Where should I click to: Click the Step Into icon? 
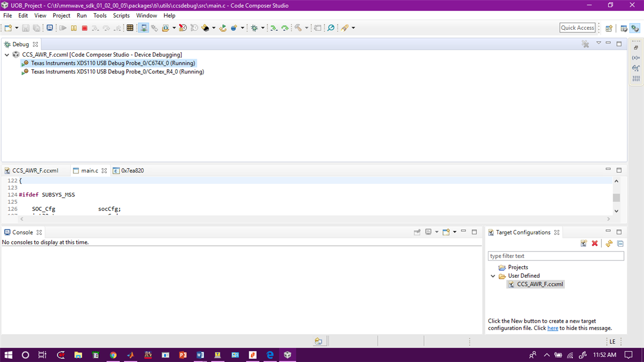(95, 28)
